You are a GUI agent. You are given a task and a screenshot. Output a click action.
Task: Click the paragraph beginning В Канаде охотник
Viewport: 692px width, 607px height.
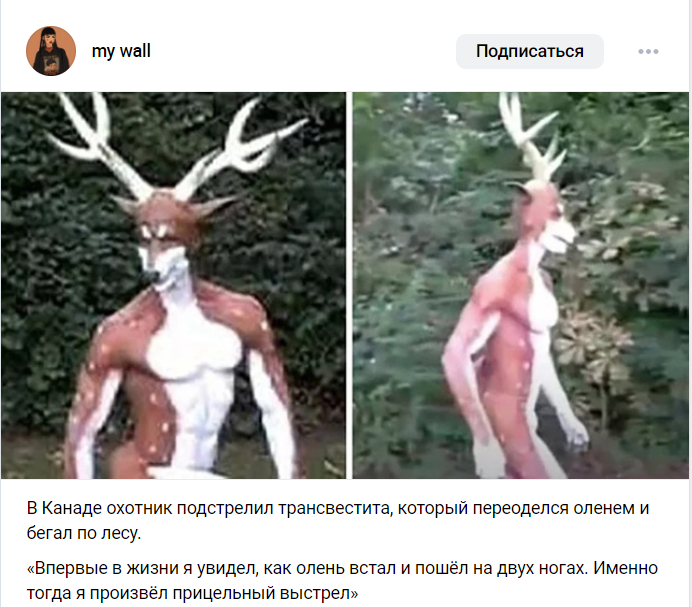[x=338, y=520]
